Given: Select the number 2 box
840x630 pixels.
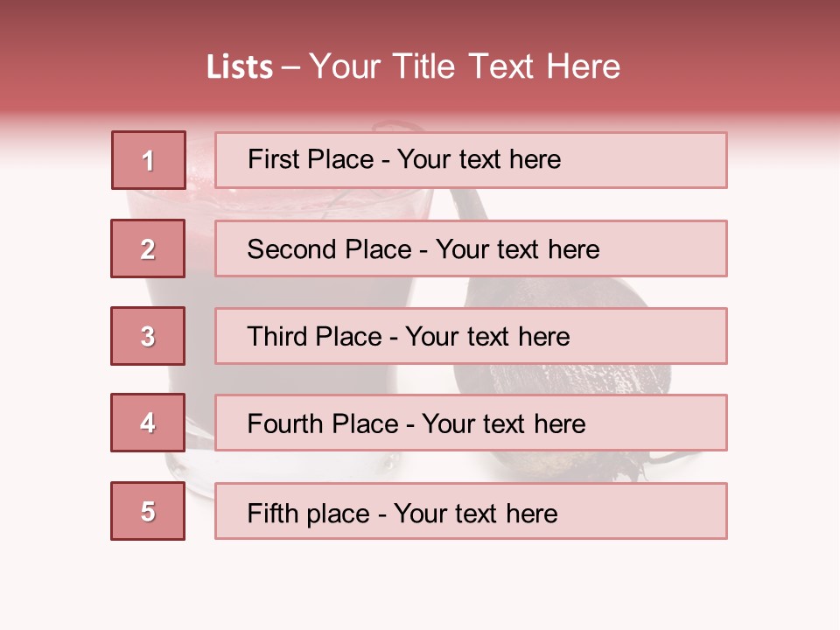Looking at the screenshot, I should (148, 248).
